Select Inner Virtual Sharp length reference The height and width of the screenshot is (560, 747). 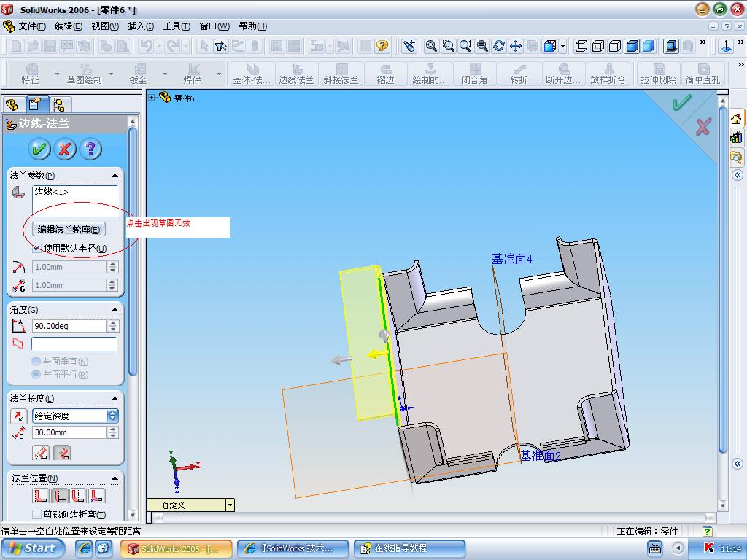[x=62, y=452]
